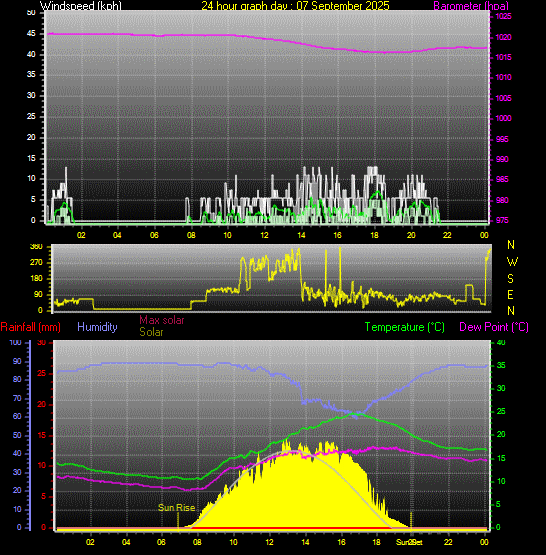The image size is (546, 555).
Task: Click the N compass letter at top
Action: pos(511,245)
